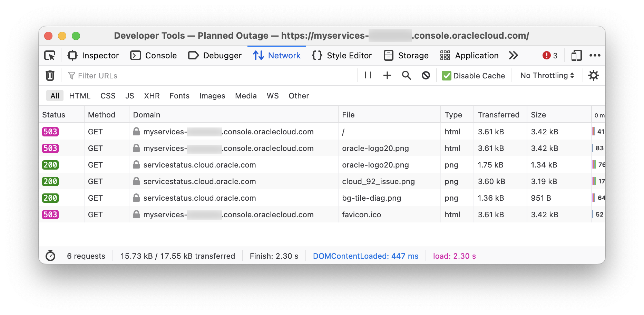Click lock icon of bg-tile-diag.png row

pyautogui.click(x=136, y=198)
